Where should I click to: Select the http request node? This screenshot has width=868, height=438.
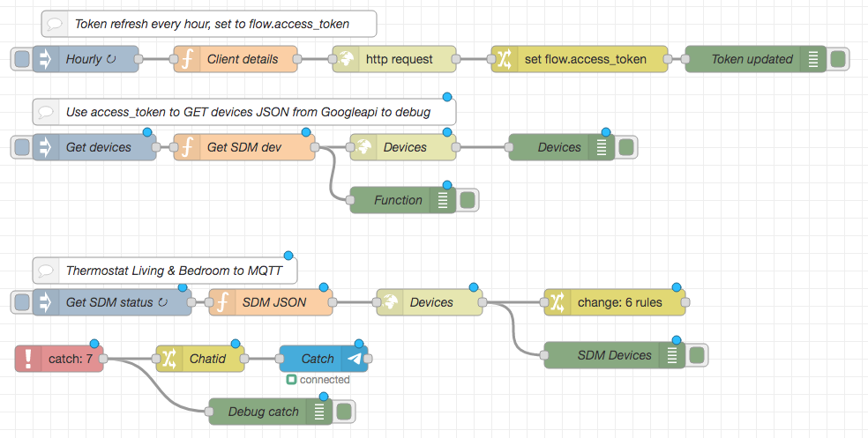tap(394, 59)
